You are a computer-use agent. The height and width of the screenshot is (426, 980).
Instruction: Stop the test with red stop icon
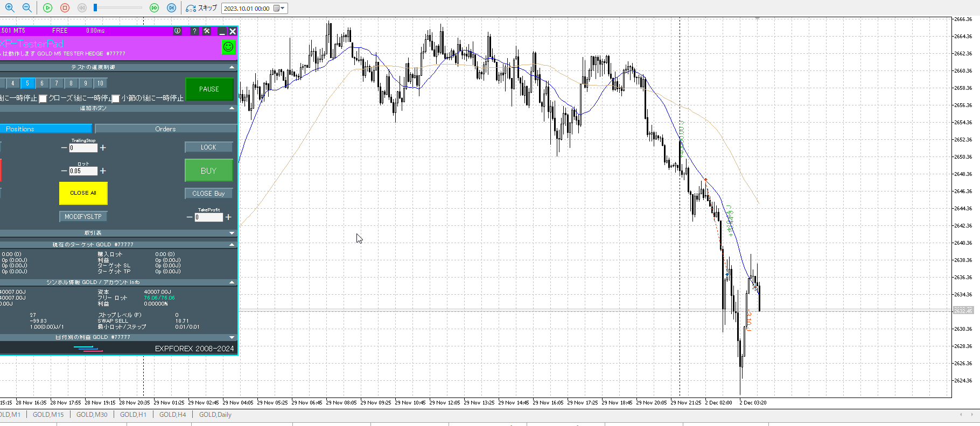tap(65, 8)
